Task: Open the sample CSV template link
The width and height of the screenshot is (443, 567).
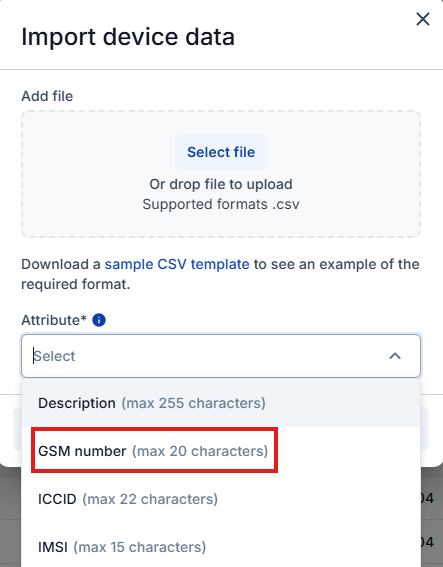Action: pos(177,264)
